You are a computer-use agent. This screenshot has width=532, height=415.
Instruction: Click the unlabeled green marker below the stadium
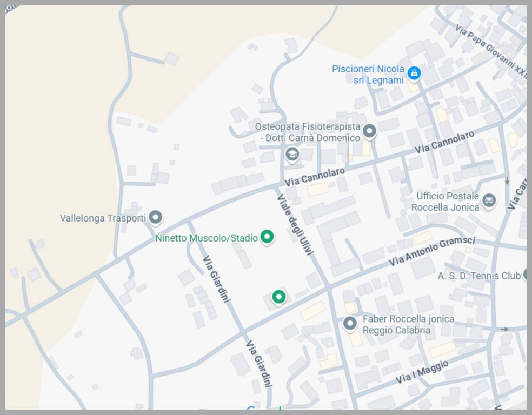pos(278,297)
